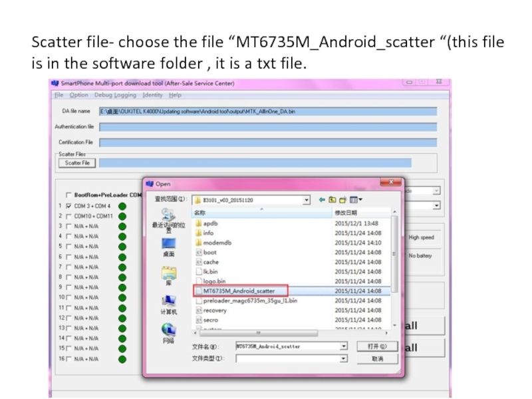Enable the COM10 + COM11 port checkbox

coord(68,216)
